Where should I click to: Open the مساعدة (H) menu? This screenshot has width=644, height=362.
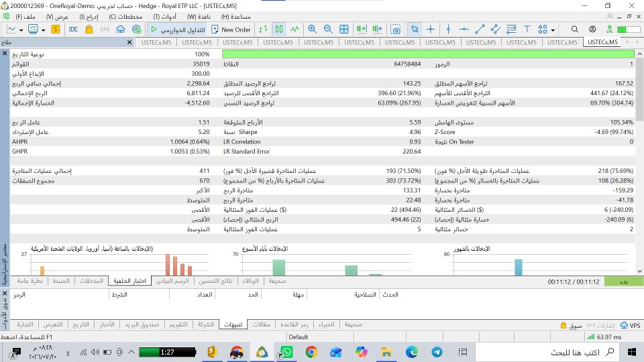[235, 17]
